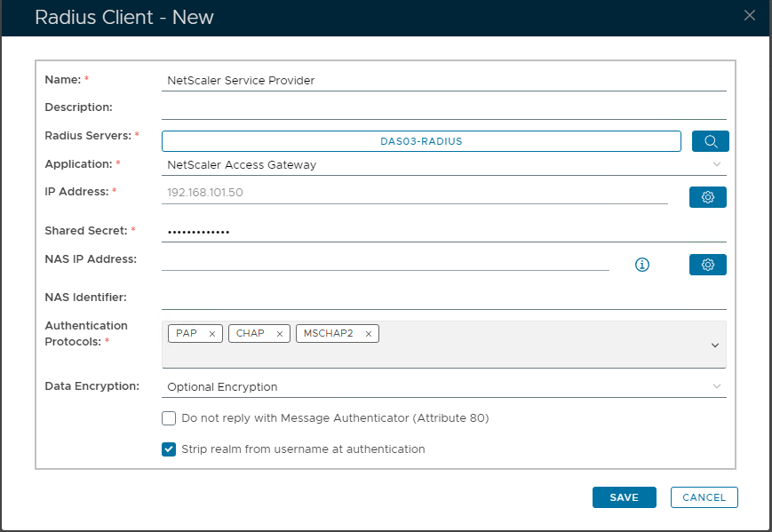The height and width of the screenshot is (532, 772).
Task: Expand the Application dropdown
Action: coord(716,164)
